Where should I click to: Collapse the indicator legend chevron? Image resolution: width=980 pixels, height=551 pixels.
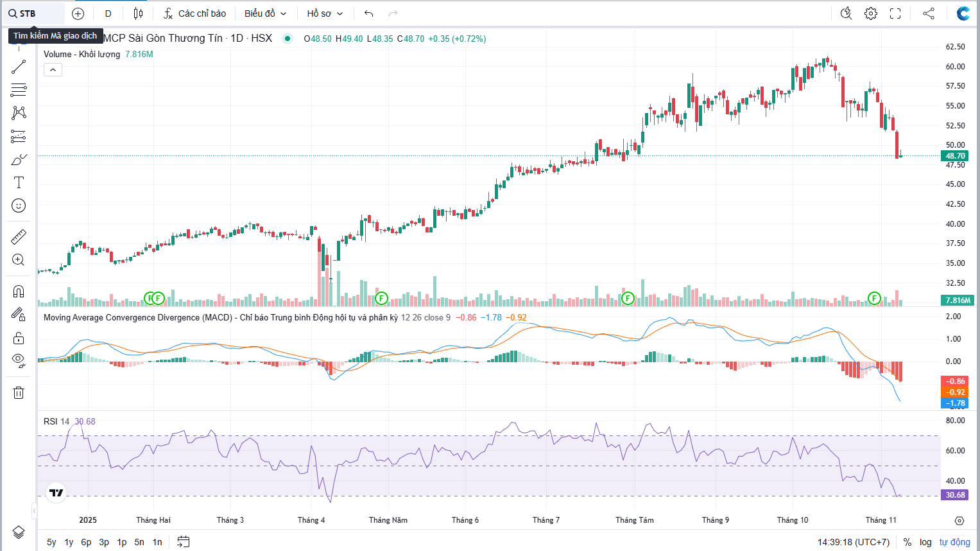pyautogui.click(x=53, y=70)
